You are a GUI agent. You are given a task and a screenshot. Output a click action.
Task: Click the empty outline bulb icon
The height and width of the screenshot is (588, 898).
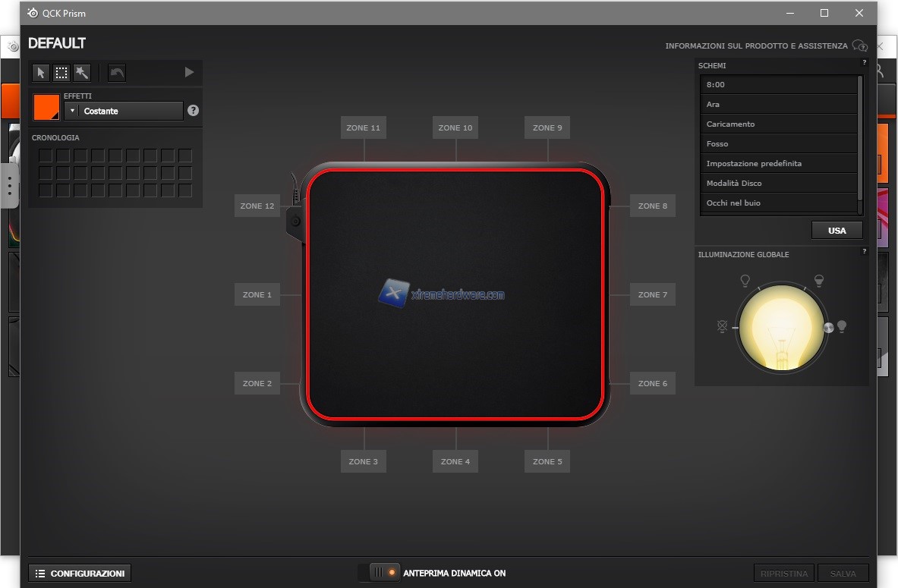click(745, 281)
